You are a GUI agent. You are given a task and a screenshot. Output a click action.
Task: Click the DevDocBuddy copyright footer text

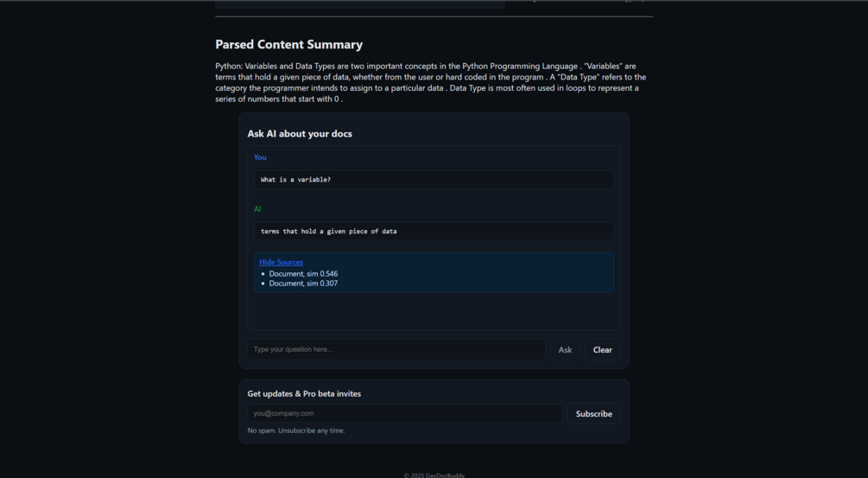coord(434,475)
